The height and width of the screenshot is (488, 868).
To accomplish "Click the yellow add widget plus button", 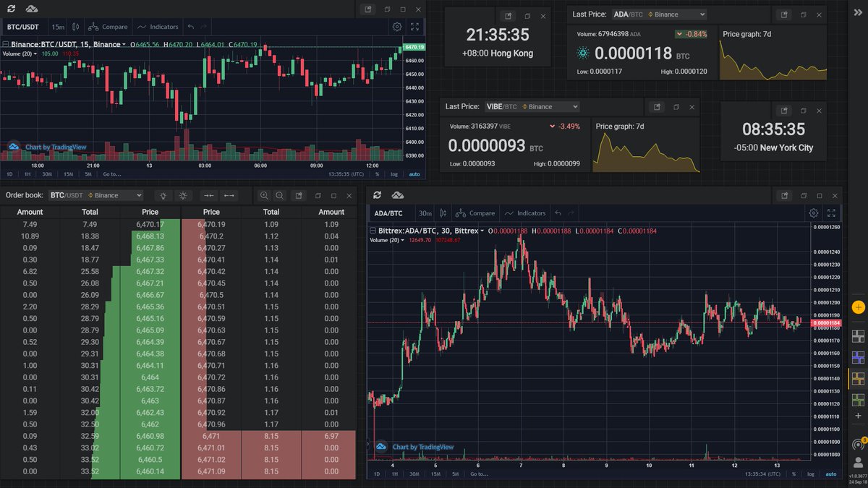I will (x=859, y=307).
